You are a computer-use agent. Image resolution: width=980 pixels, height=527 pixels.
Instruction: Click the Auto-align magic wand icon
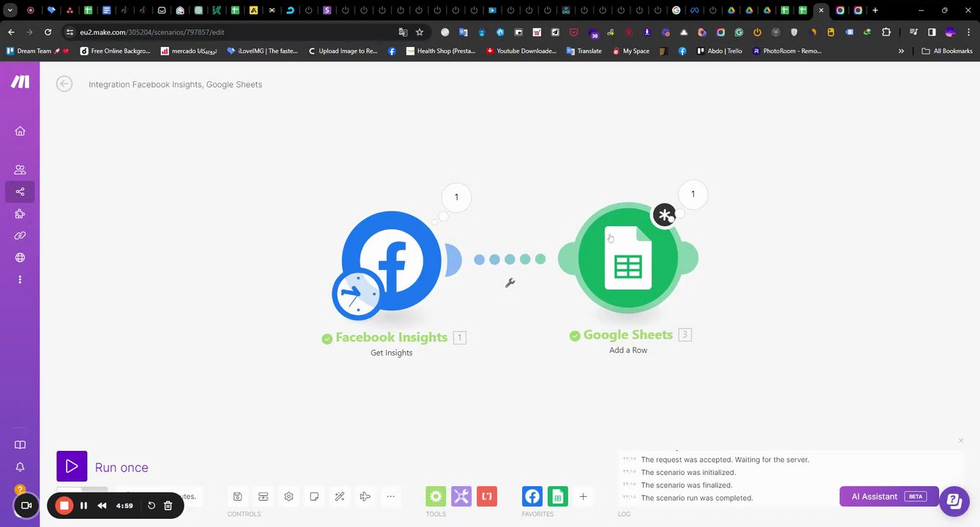click(x=339, y=496)
